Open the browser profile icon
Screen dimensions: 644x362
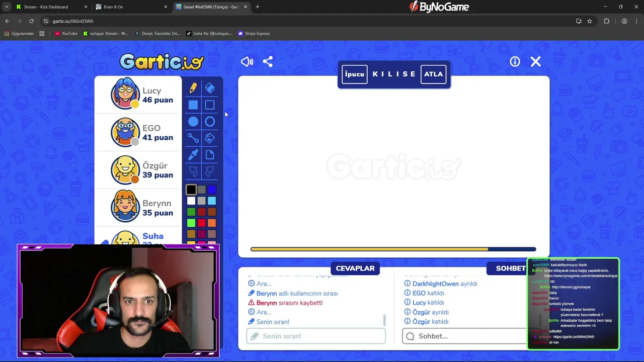624,21
